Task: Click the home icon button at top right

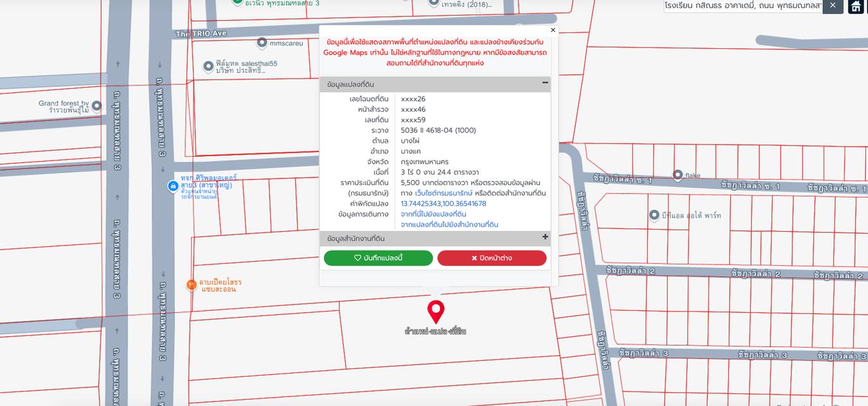Action: click(857, 6)
